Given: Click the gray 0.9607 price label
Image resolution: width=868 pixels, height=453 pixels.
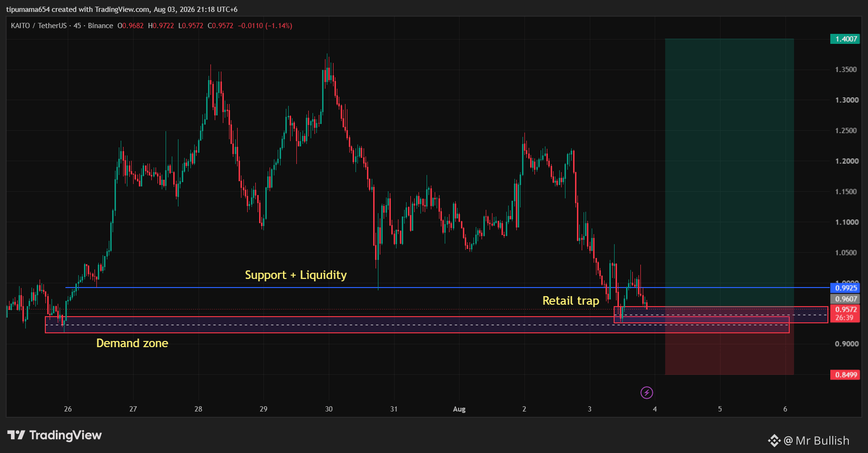Looking at the screenshot, I should coord(845,299).
